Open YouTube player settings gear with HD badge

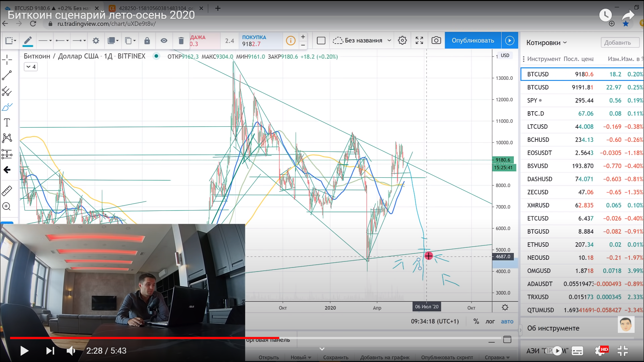pos(601,351)
